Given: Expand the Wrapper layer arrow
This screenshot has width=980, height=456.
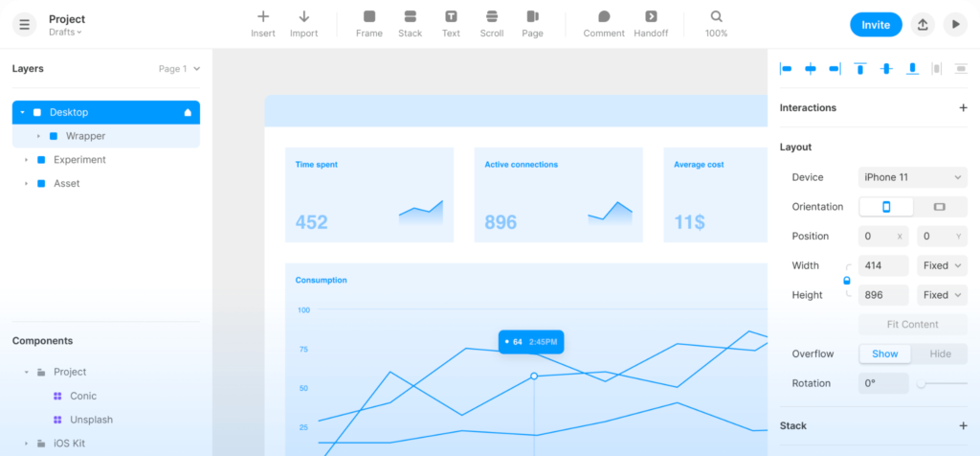Looking at the screenshot, I should coord(38,136).
